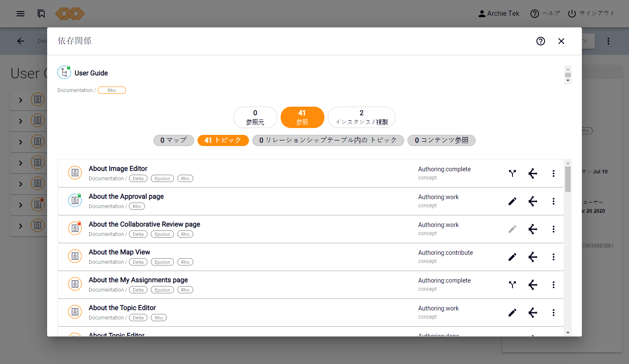Click the header panel scroll up arrow
Image resolution: width=629 pixels, height=364 pixels.
coord(568,69)
